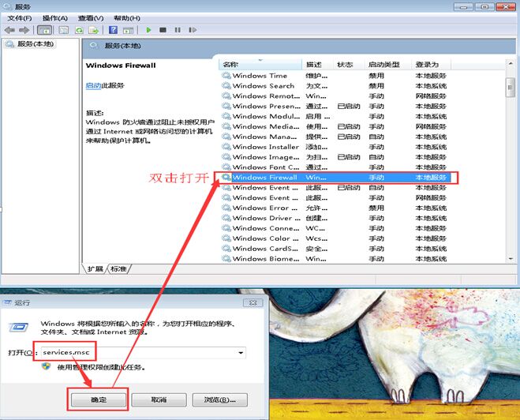
Task: Open the 查看(V) menu
Action: click(x=91, y=18)
